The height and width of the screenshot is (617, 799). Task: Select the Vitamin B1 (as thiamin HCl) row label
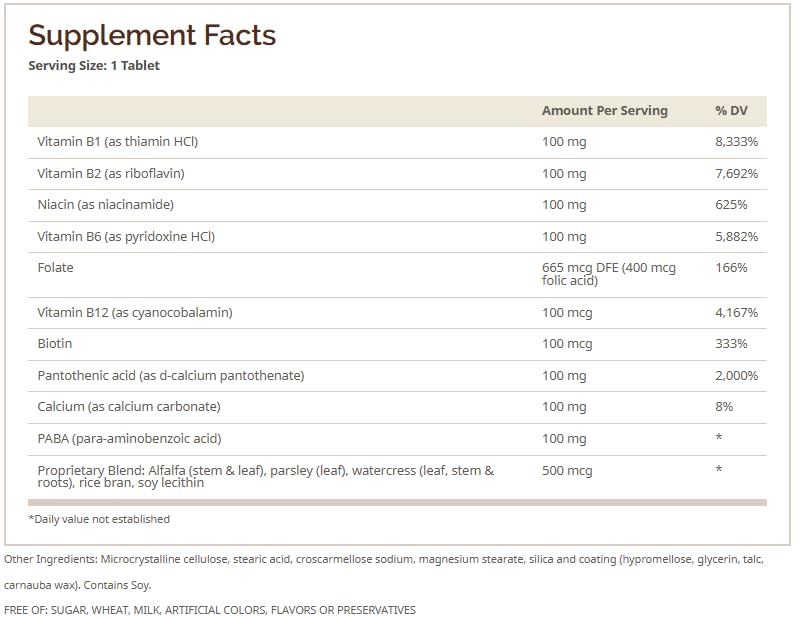pos(118,142)
